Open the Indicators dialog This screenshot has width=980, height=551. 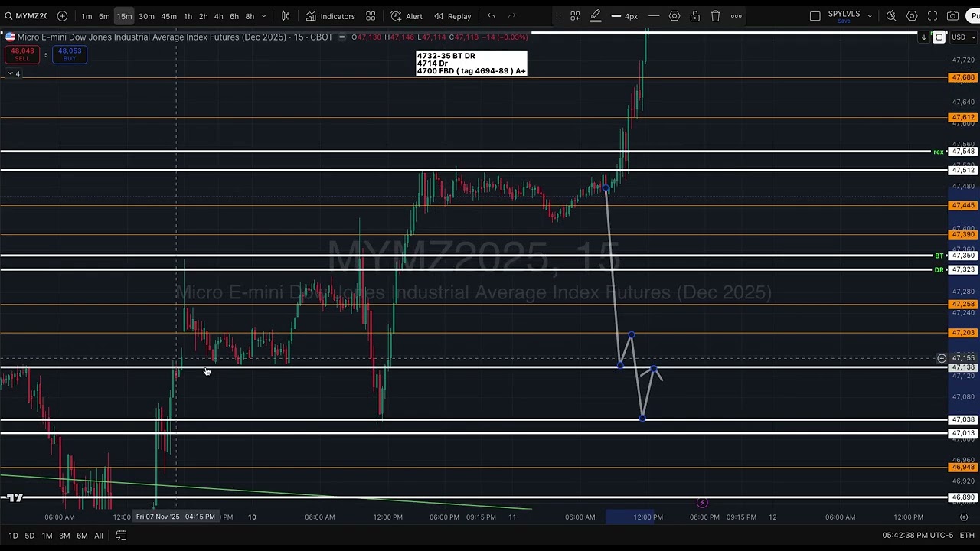tap(331, 16)
